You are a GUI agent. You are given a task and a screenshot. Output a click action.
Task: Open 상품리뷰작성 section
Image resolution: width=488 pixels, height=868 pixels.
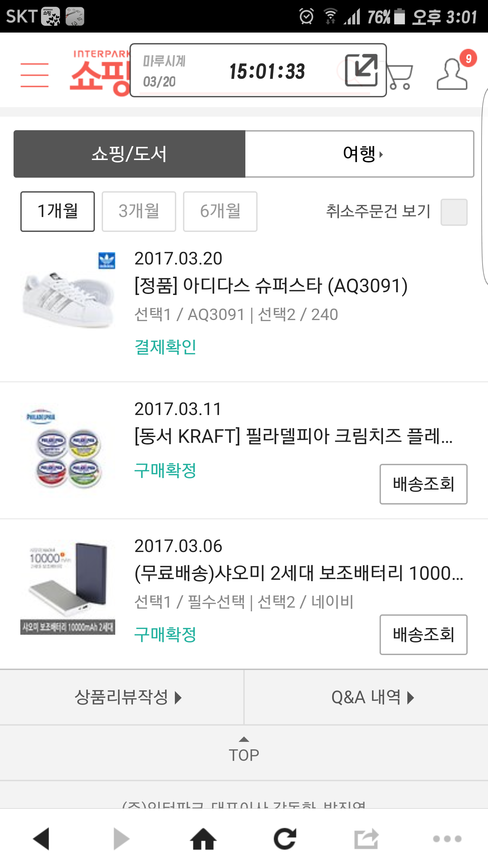coord(122,697)
